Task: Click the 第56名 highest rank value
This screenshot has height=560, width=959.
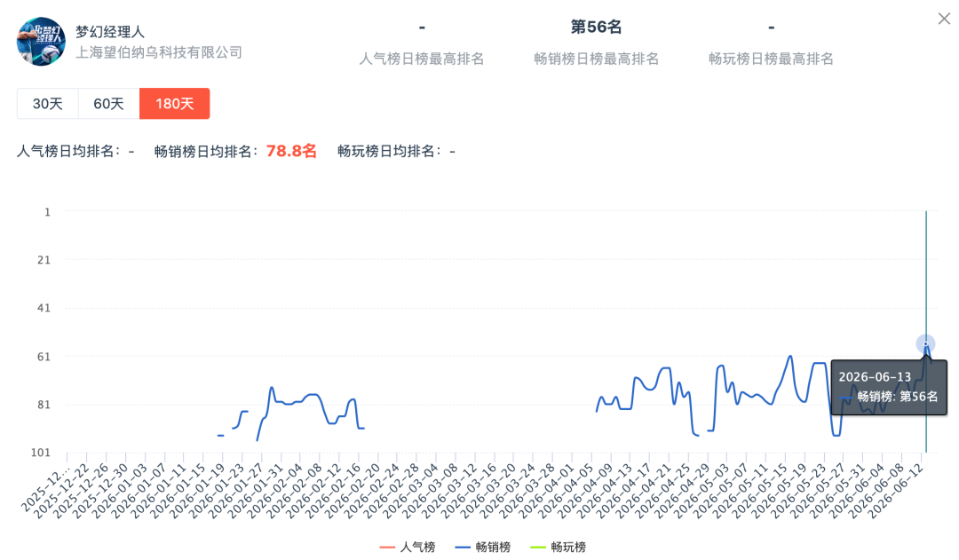Action: point(596,27)
